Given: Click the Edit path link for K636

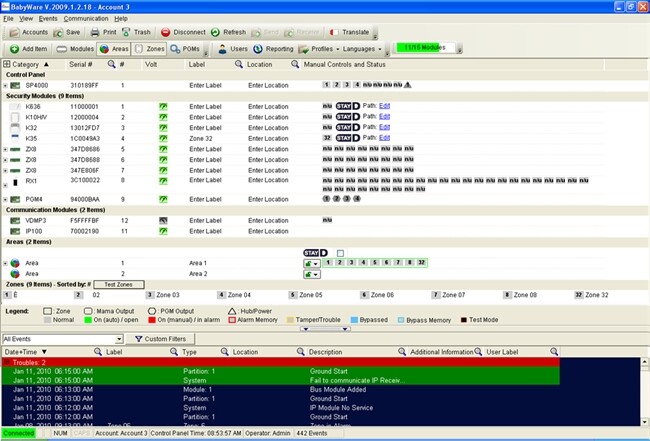Looking at the screenshot, I should pyautogui.click(x=385, y=105).
